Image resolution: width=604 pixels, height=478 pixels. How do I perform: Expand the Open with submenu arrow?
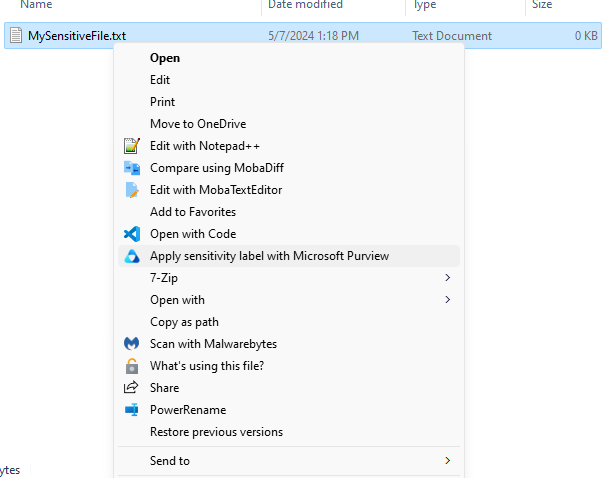coord(447,300)
